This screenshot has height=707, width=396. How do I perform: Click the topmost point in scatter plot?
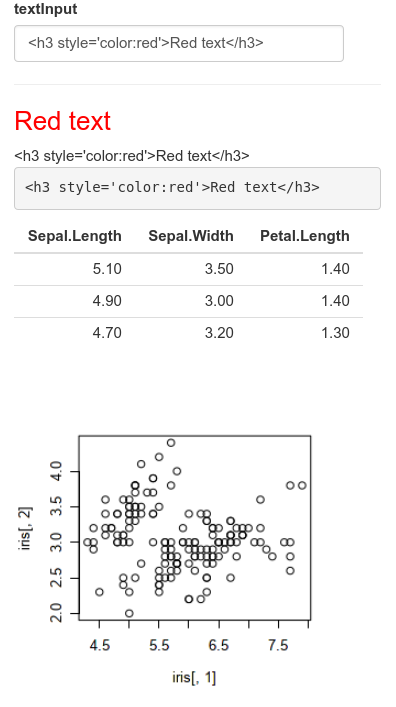(171, 443)
